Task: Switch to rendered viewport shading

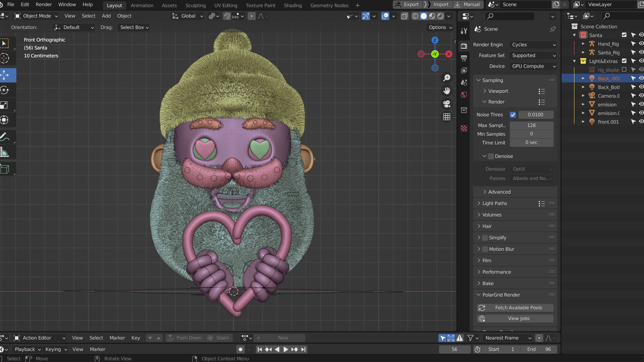Action: pos(441,16)
